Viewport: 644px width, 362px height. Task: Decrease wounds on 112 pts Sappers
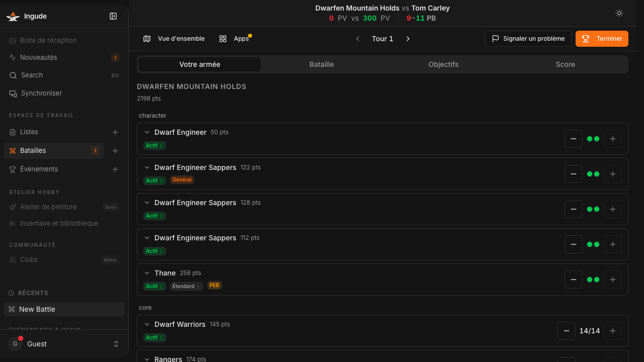574,244
